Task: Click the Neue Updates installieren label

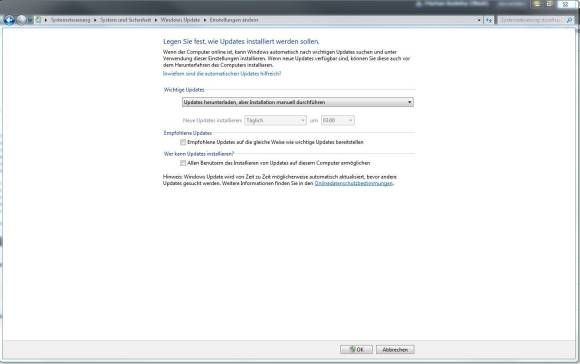Action: [x=212, y=121]
